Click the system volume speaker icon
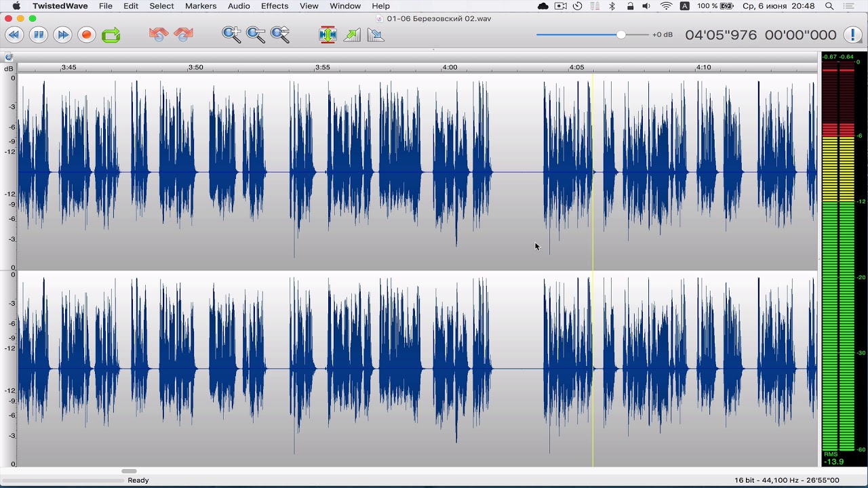 tap(647, 6)
